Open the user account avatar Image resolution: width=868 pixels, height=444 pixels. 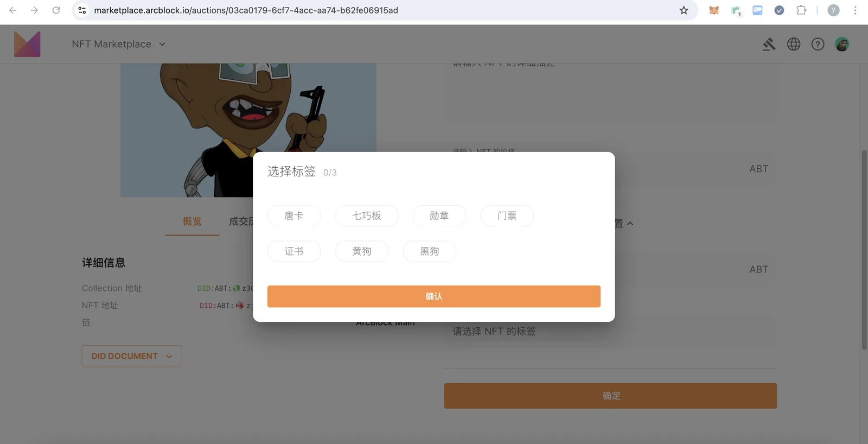(842, 44)
